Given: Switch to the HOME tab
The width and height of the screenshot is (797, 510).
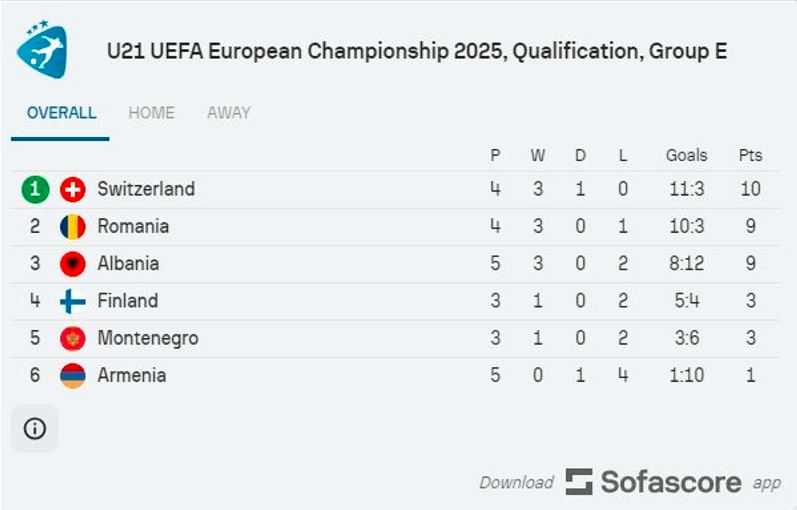Looking at the screenshot, I should [151, 112].
